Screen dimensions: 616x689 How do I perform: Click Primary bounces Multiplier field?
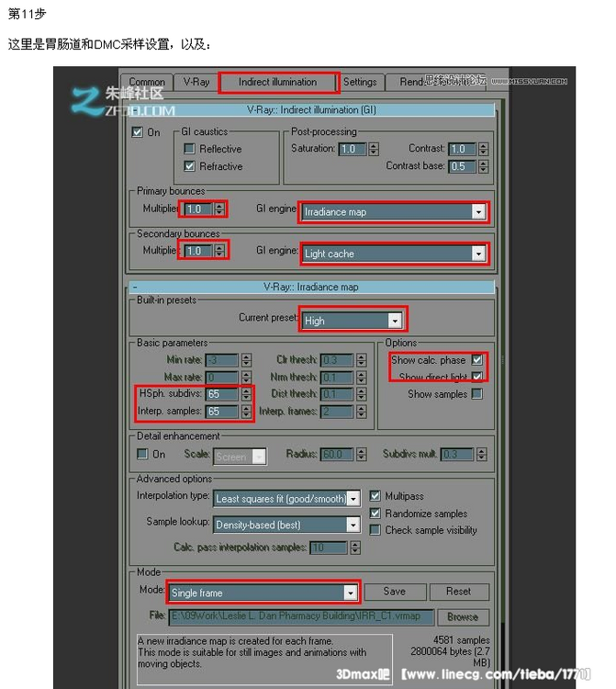198,209
